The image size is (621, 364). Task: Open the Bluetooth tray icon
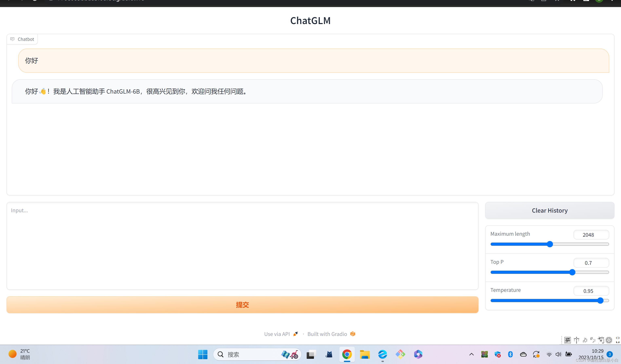tap(510, 354)
